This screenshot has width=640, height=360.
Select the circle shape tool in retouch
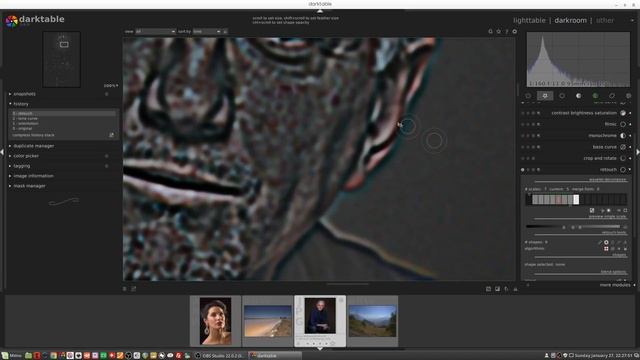(606, 242)
